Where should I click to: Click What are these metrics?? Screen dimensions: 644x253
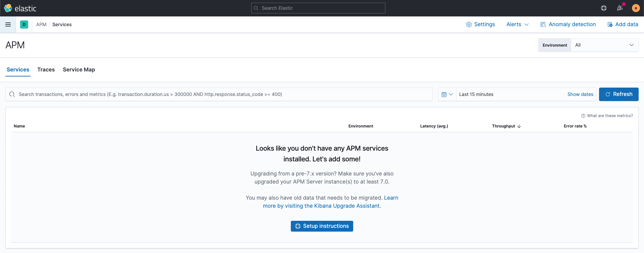(607, 116)
